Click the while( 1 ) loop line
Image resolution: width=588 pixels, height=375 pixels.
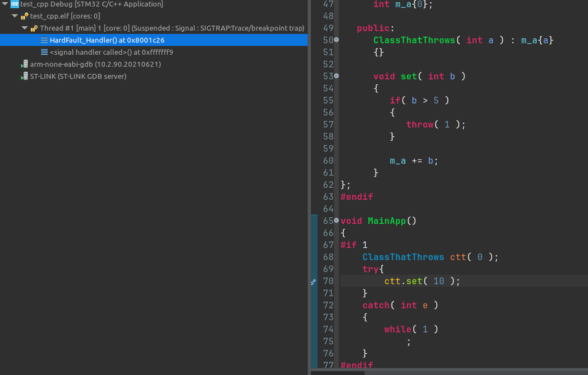click(x=411, y=329)
